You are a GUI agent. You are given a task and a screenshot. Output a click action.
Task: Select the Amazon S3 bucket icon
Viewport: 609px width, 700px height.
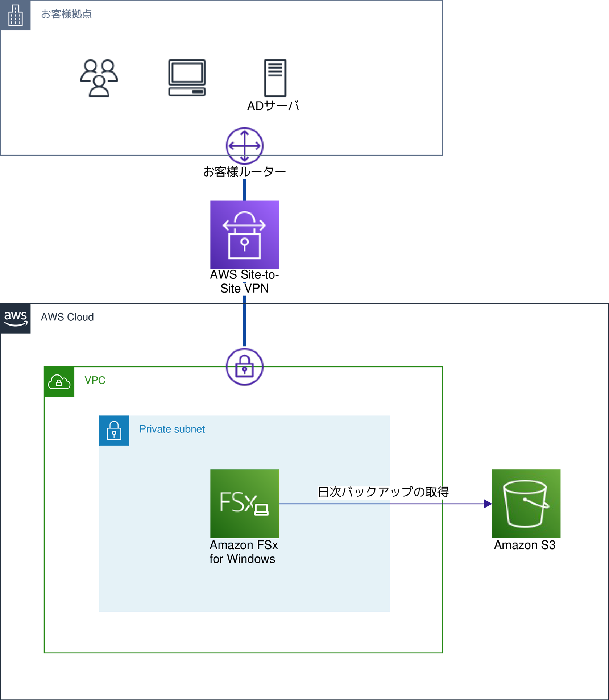pos(526,504)
